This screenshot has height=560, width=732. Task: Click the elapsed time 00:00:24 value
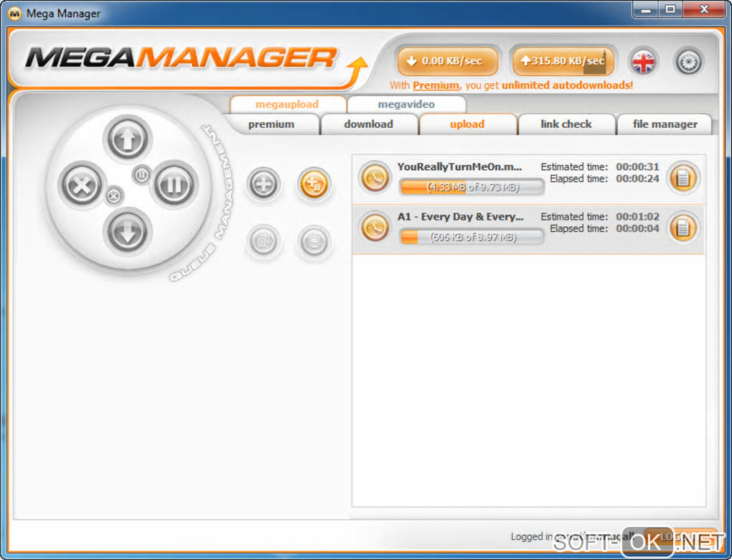tap(637, 179)
